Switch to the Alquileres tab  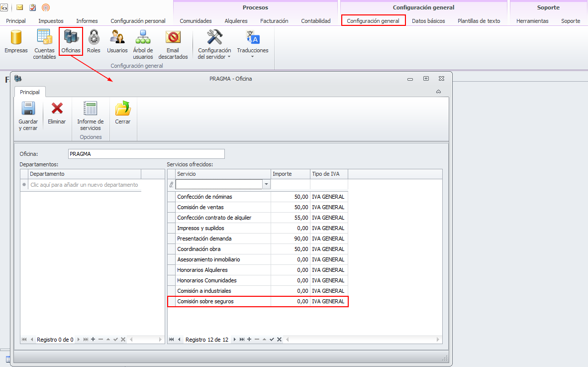tap(236, 21)
